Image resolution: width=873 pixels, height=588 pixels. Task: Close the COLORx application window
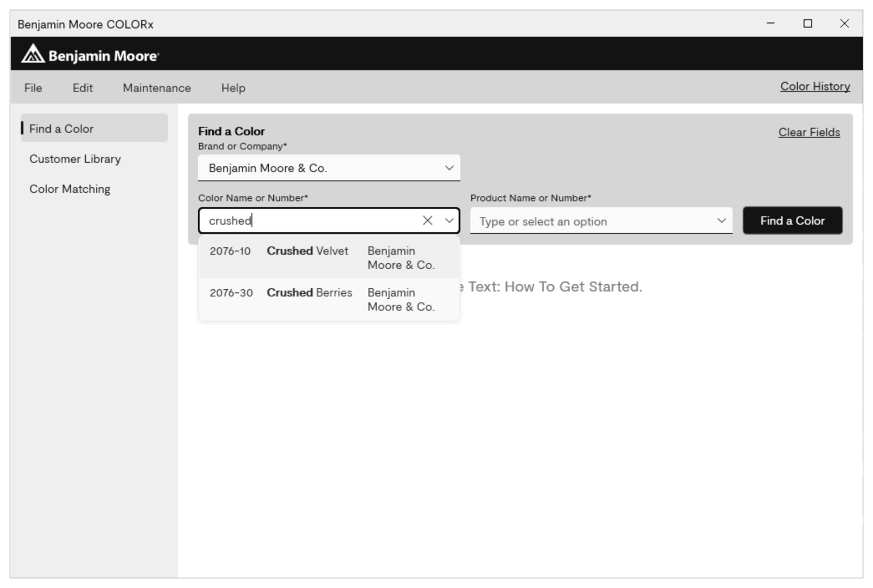844,23
